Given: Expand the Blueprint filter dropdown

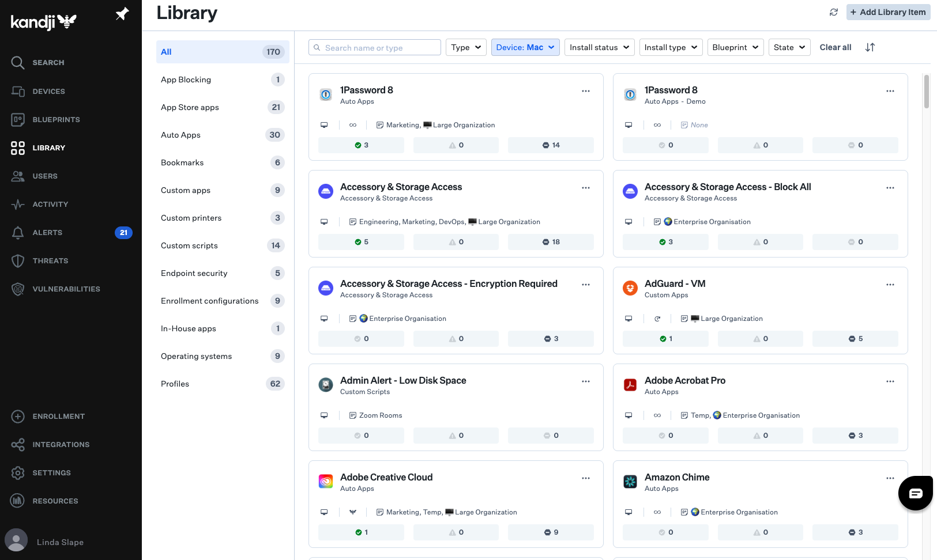Looking at the screenshot, I should (735, 47).
